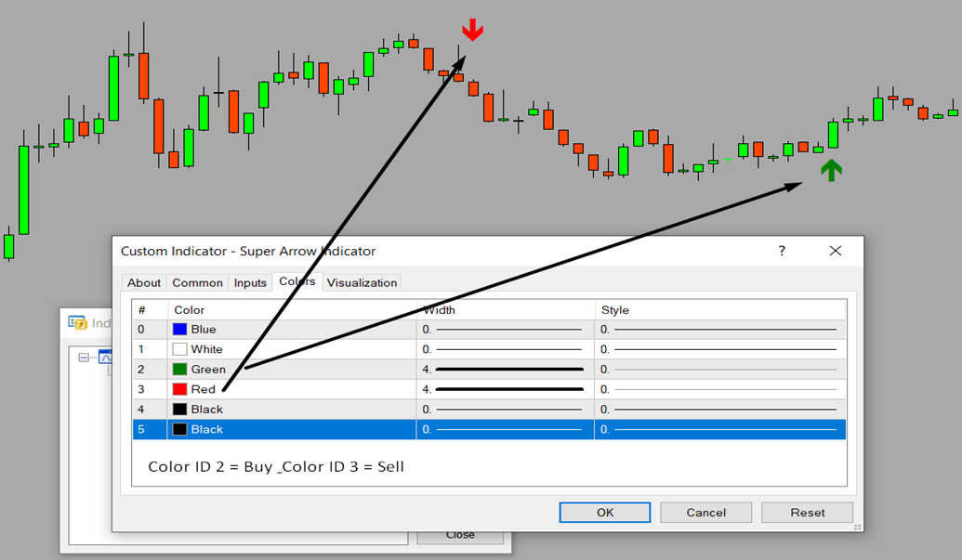Change style of the Red row

pyautogui.click(x=720, y=389)
